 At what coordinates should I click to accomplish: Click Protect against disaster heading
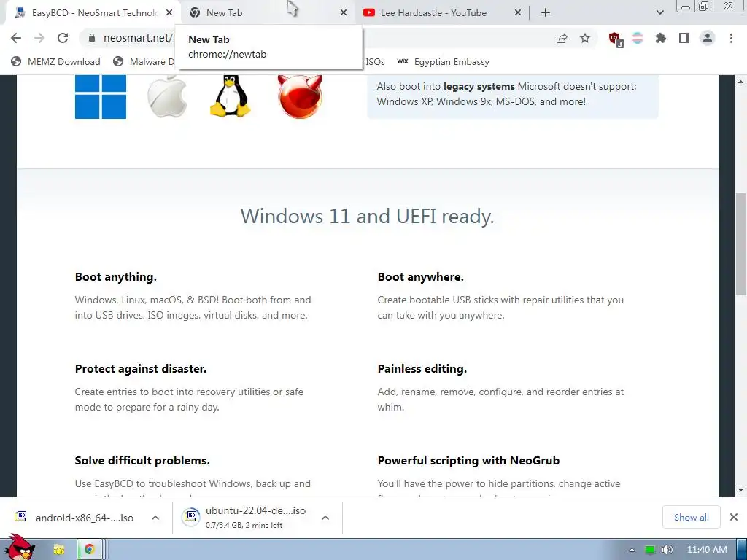(x=141, y=369)
